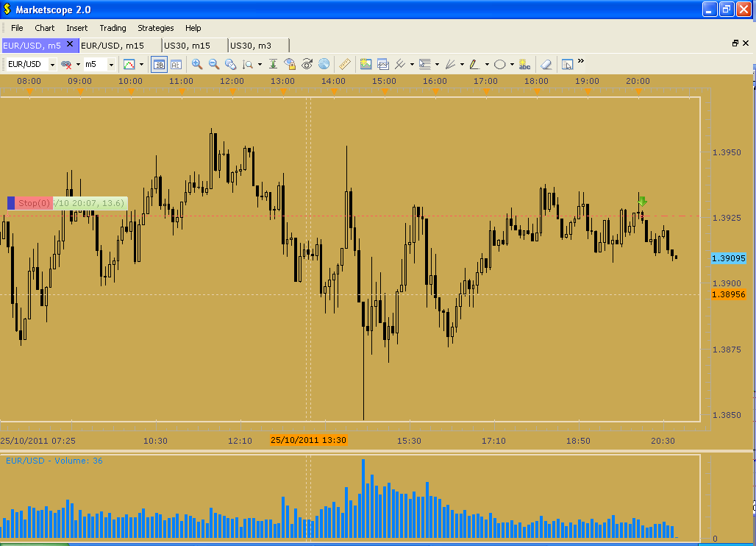This screenshot has height=546, width=756.
Task: Expand the chain link options arrow
Action: pos(78,64)
